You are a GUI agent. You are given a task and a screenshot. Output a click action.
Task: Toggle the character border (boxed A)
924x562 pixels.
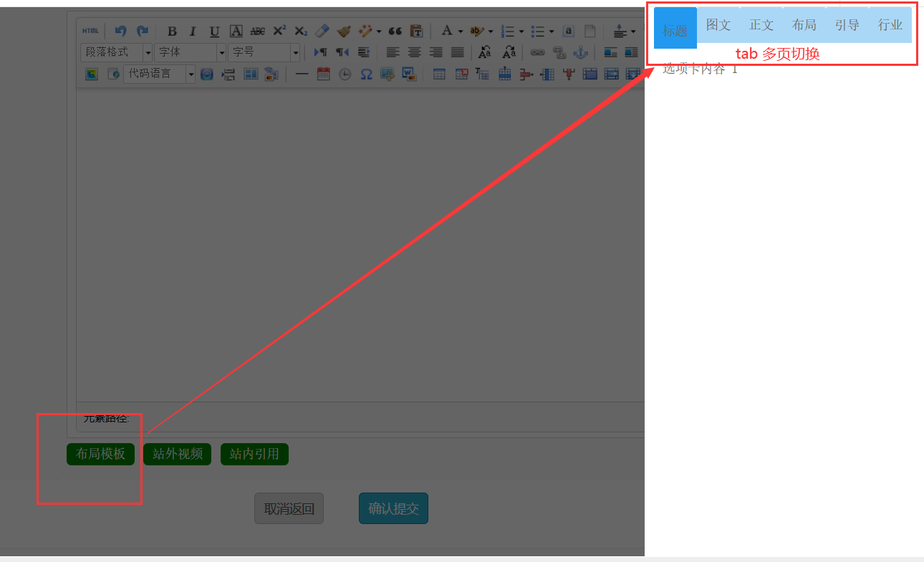point(236,31)
